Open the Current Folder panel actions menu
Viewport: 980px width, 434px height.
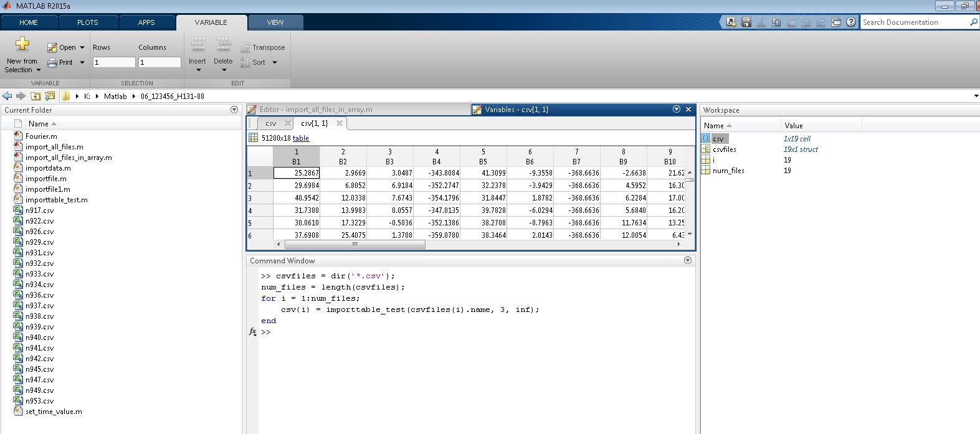(x=234, y=110)
